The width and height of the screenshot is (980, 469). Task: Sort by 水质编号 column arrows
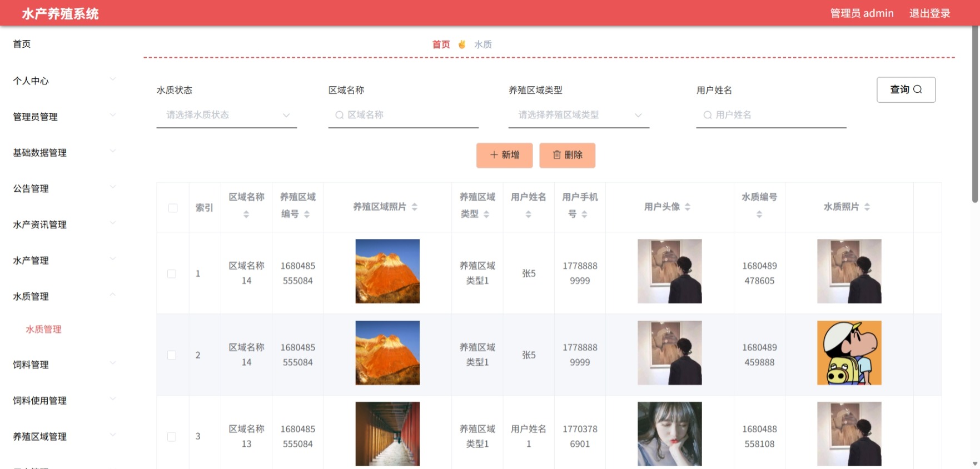759,214
